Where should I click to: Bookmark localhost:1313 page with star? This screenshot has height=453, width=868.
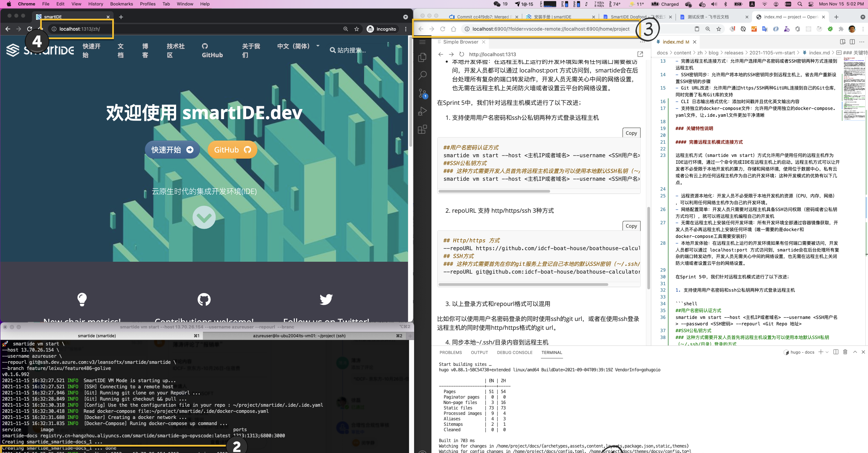point(357,29)
